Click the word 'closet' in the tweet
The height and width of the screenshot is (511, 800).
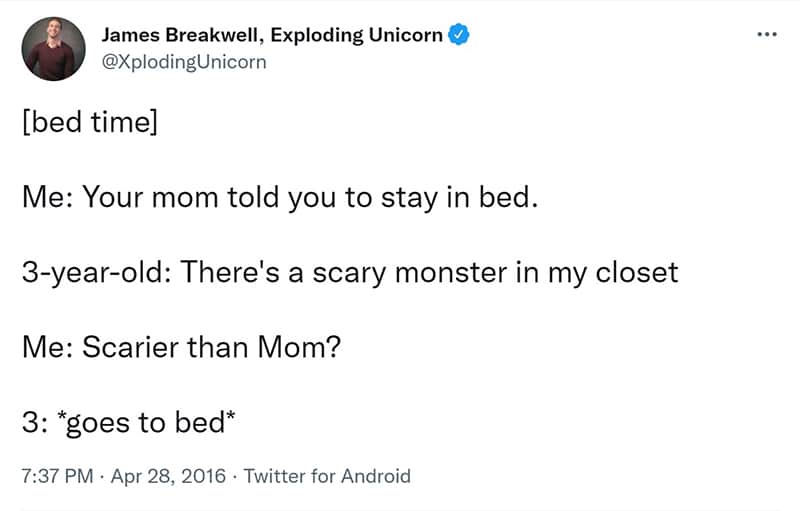click(637, 271)
